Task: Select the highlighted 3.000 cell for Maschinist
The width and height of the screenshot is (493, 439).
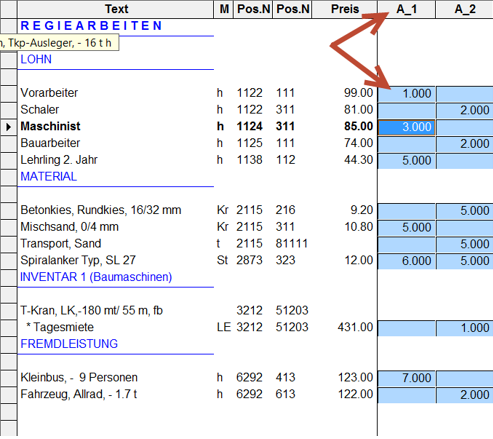Action: 407,127
